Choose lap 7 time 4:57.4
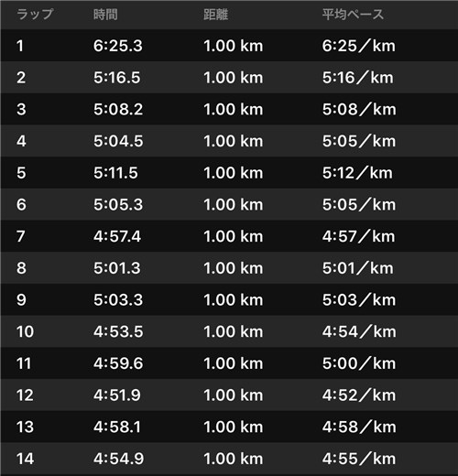 117,236
